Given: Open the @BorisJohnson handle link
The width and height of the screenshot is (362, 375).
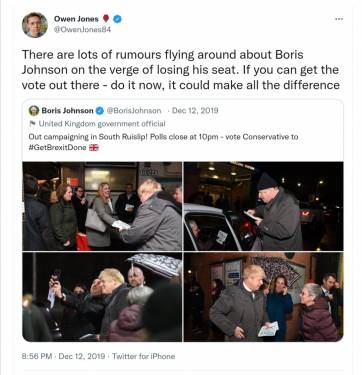Looking at the screenshot, I should pyautogui.click(x=134, y=111).
